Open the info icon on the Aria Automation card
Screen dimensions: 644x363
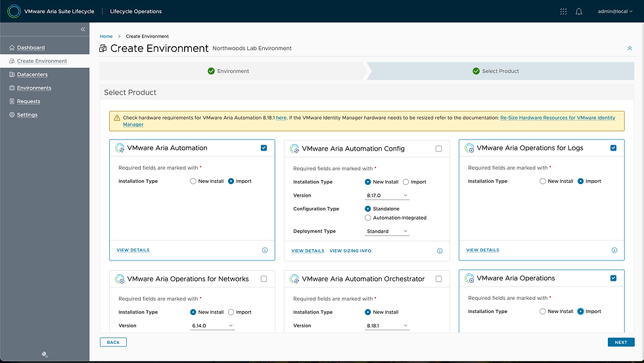tap(265, 250)
